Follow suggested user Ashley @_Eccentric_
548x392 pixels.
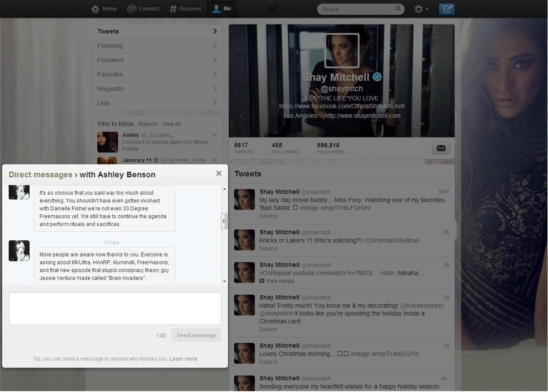[130, 148]
